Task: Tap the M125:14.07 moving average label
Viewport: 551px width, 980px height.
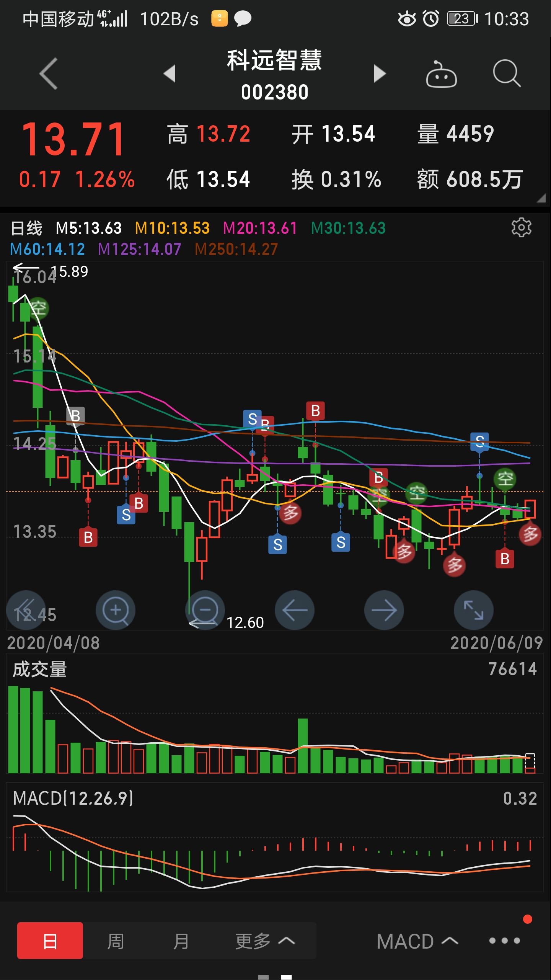Action: tap(139, 249)
